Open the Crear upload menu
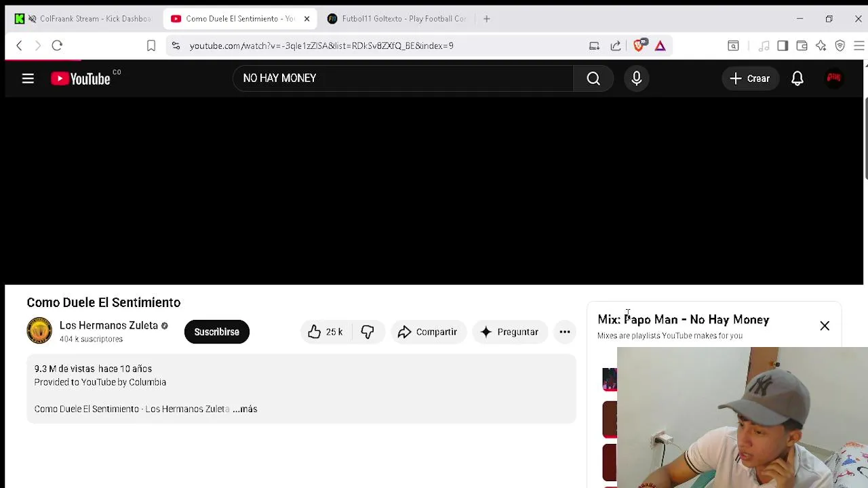The width and height of the screenshot is (868, 488). 750,79
